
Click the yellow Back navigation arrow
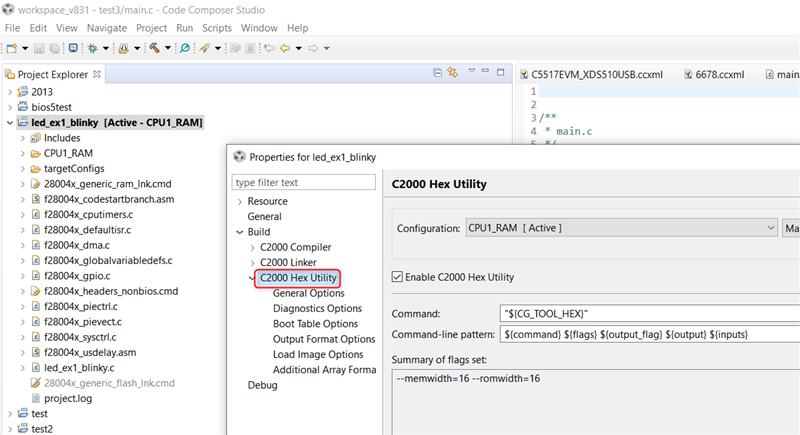coord(285,48)
